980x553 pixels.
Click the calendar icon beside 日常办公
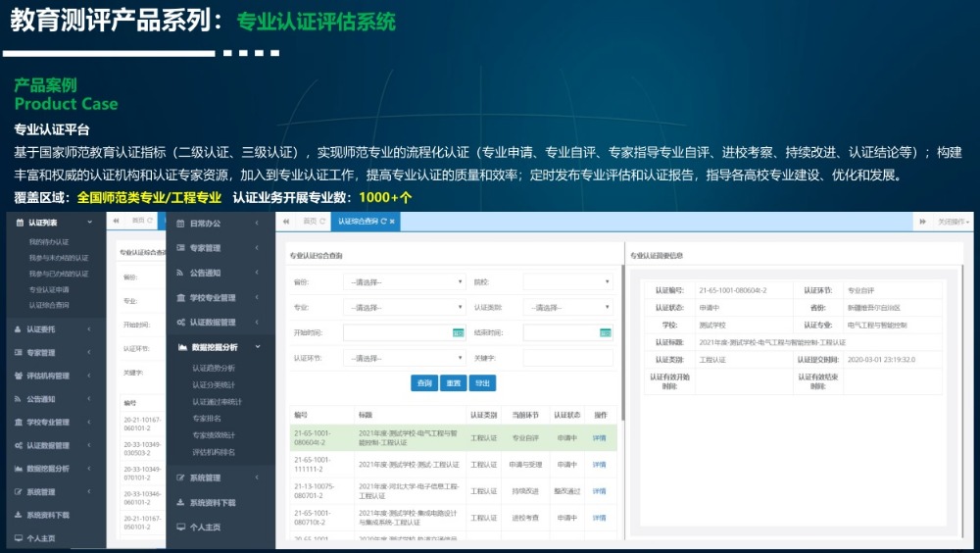[x=180, y=224]
